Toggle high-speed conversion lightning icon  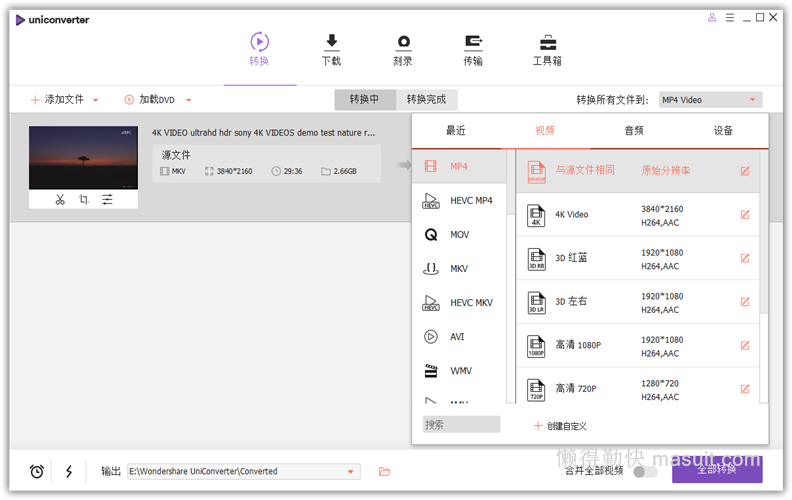pos(69,471)
